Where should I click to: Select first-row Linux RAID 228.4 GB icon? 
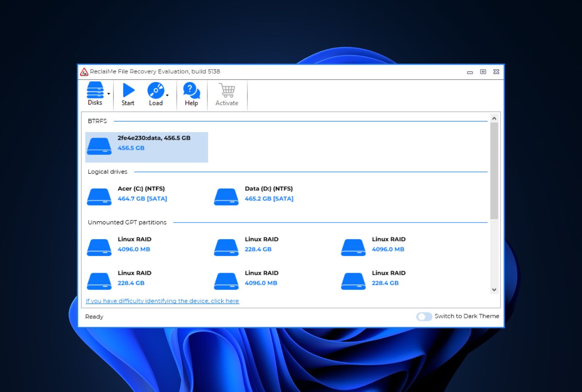click(x=226, y=247)
